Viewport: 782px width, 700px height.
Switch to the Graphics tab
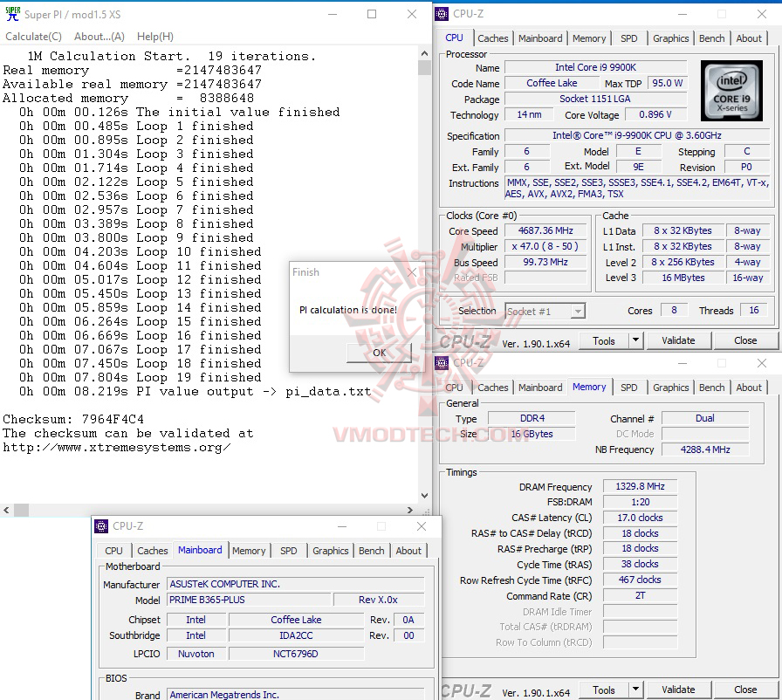[670, 38]
